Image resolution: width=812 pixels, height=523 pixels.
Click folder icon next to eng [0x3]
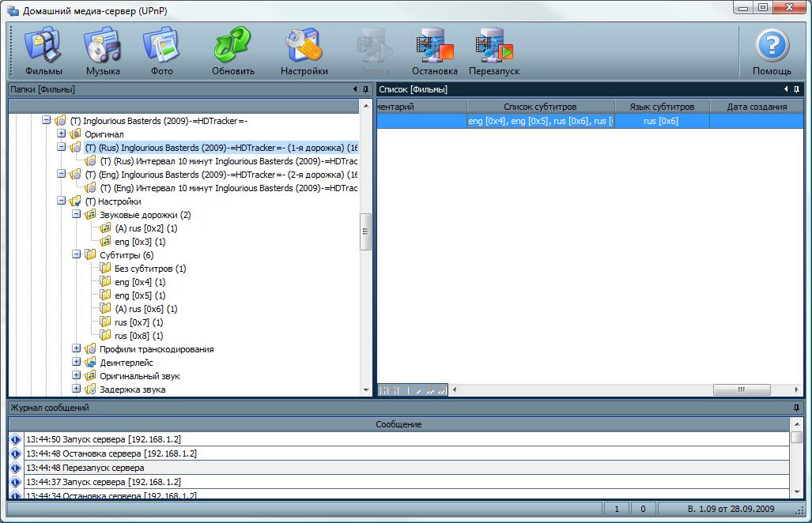pyautogui.click(x=105, y=242)
